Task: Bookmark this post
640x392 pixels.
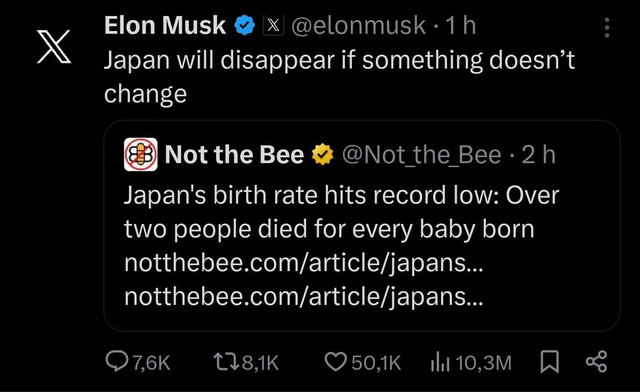Action: click(549, 362)
